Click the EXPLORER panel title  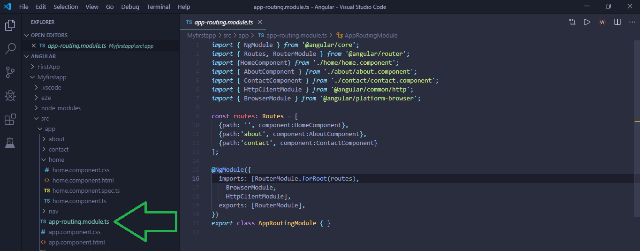click(43, 22)
